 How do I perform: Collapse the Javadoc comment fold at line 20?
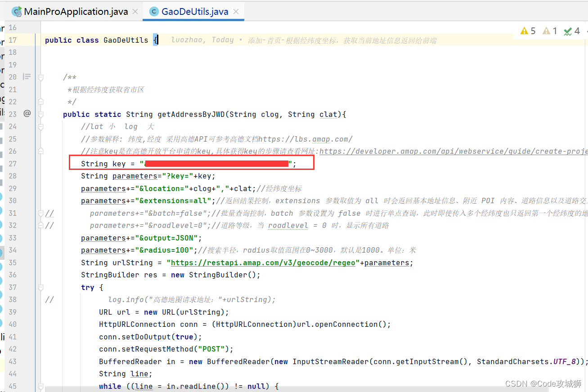click(41, 77)
